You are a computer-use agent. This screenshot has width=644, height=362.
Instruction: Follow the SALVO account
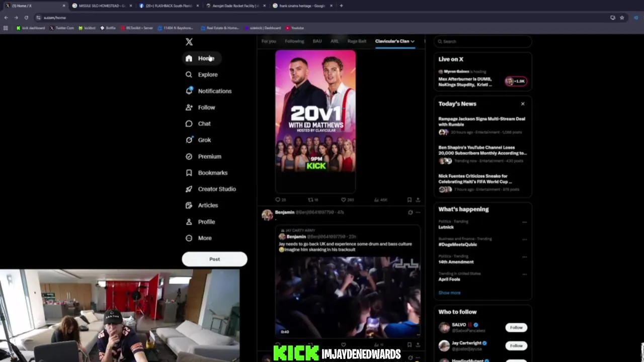(x=516, y=327)
